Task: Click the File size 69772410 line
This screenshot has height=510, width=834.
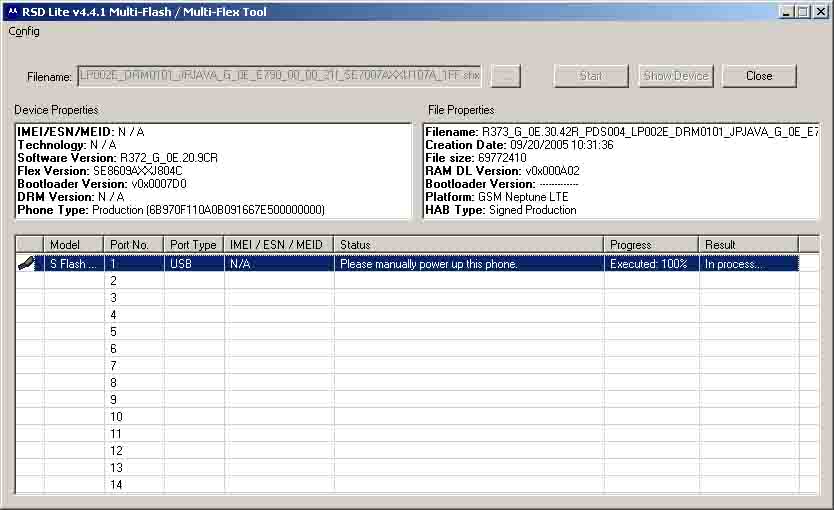Action: coord(476,158)
